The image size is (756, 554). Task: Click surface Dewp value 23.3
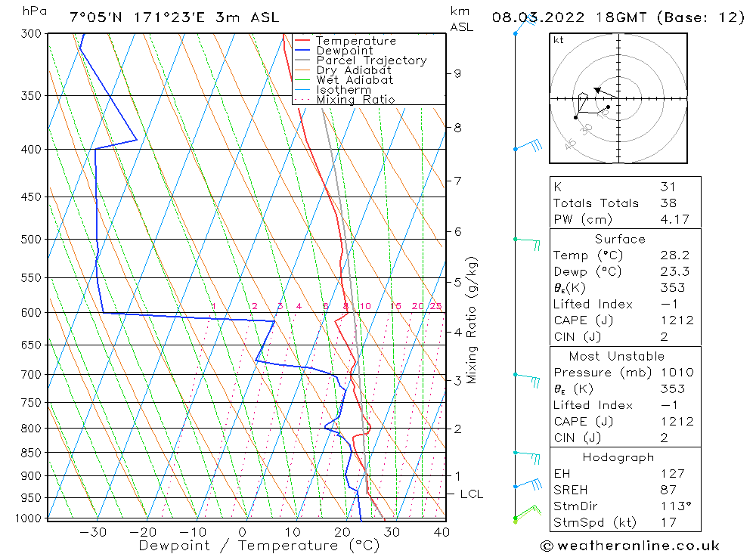tap(675, 271)
